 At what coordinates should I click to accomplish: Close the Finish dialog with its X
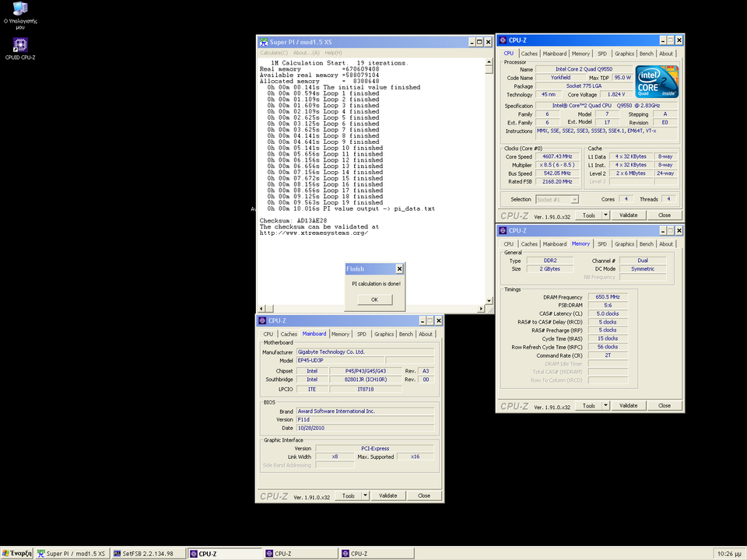pyautogui.click(x=399, y=269)
